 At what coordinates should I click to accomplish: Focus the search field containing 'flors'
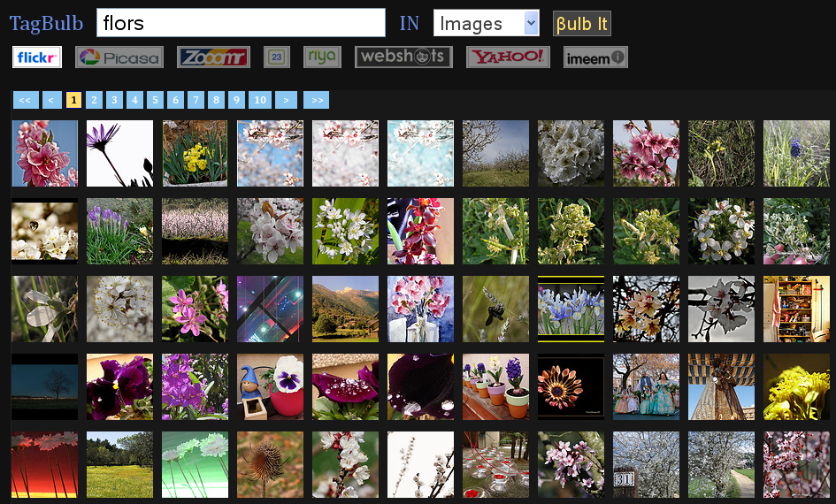(x=241, y=22)
